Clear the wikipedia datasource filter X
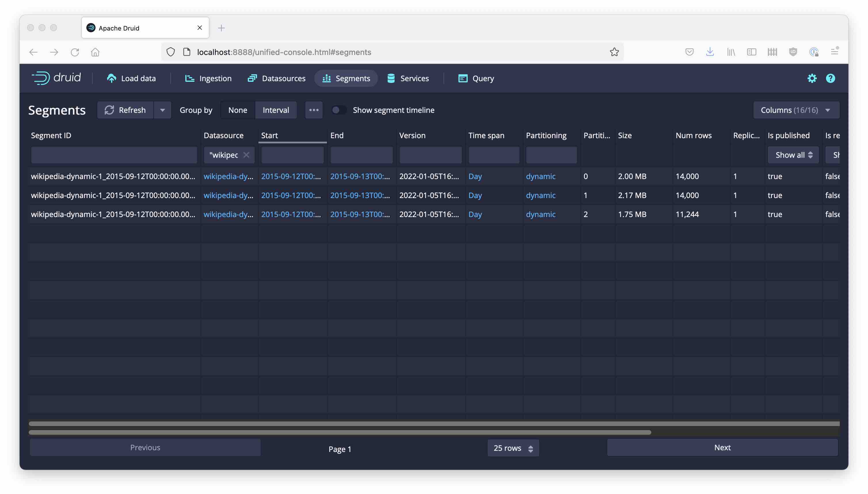Image resolution: width=868 pixels, height=494 pixels. coord(247,155)
